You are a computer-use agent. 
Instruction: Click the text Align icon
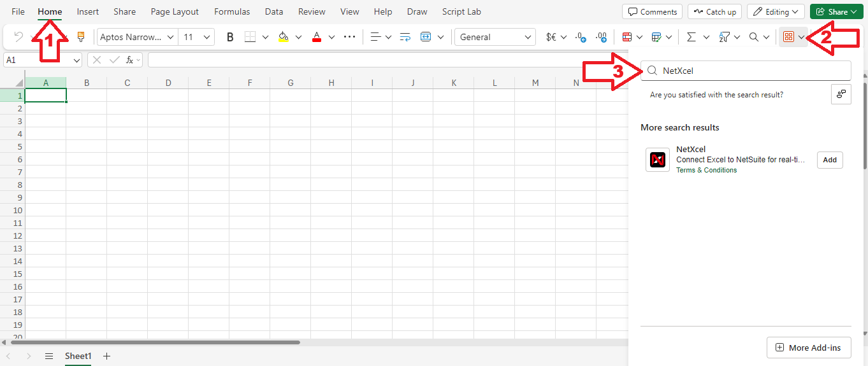click(376, 37)
